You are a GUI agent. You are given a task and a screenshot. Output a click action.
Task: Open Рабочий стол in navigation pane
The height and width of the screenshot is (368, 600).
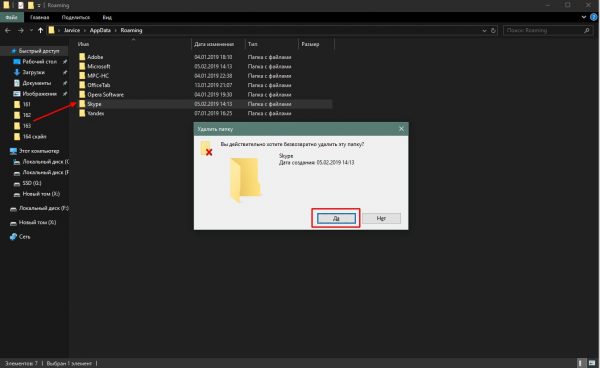click(39, 62)
